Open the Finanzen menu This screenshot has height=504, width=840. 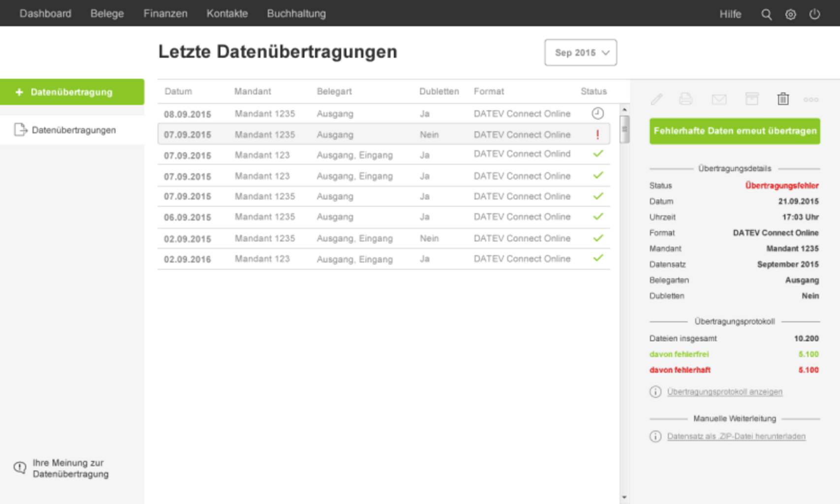coord(165,14)
